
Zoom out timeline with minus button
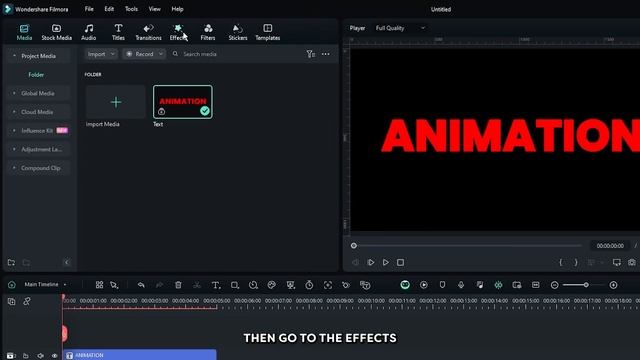tap(554, 285)
